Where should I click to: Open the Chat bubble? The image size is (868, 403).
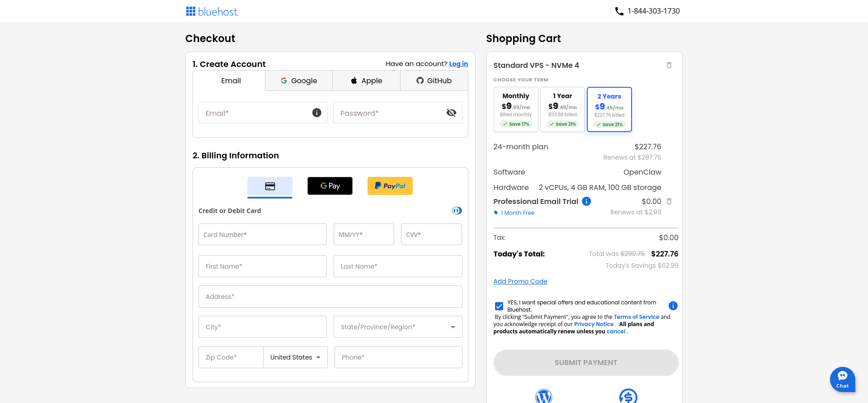pos(843,379)
